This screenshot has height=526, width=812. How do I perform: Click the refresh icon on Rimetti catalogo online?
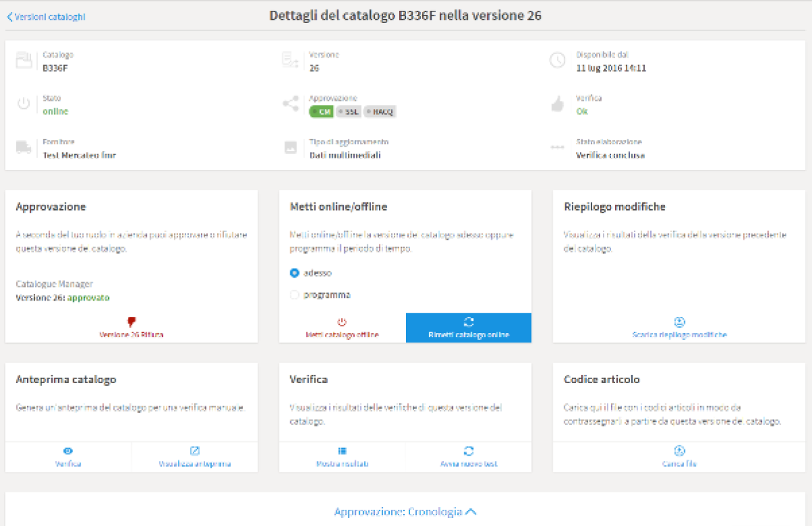(468, 322)
